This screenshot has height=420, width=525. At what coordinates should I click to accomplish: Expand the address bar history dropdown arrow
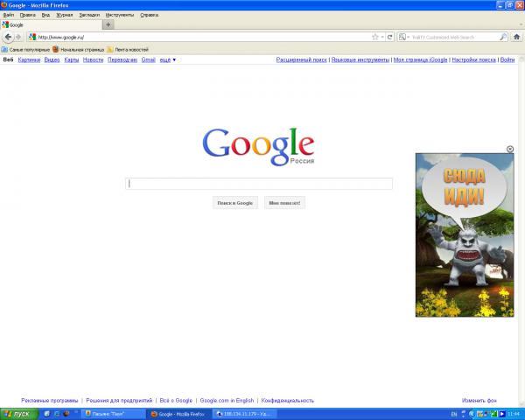(382, 37)
